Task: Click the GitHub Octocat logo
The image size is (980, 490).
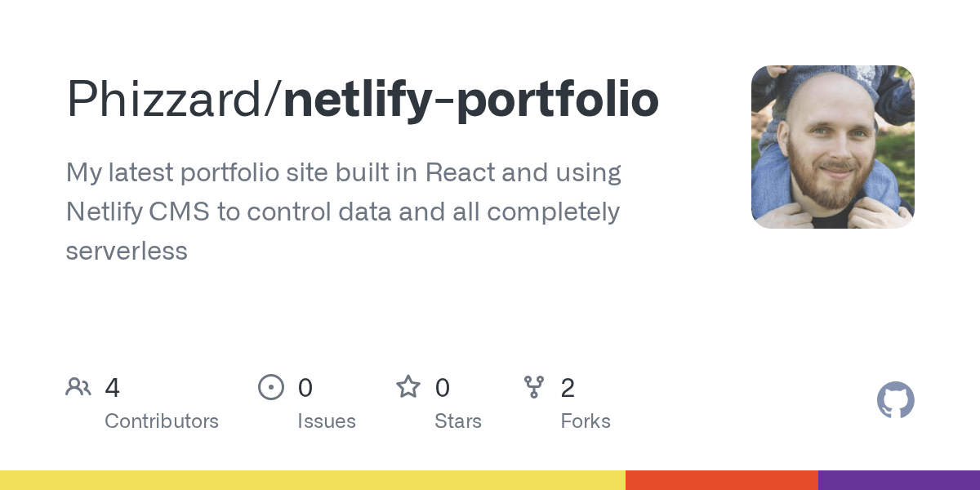Action: tap(896, 400)
